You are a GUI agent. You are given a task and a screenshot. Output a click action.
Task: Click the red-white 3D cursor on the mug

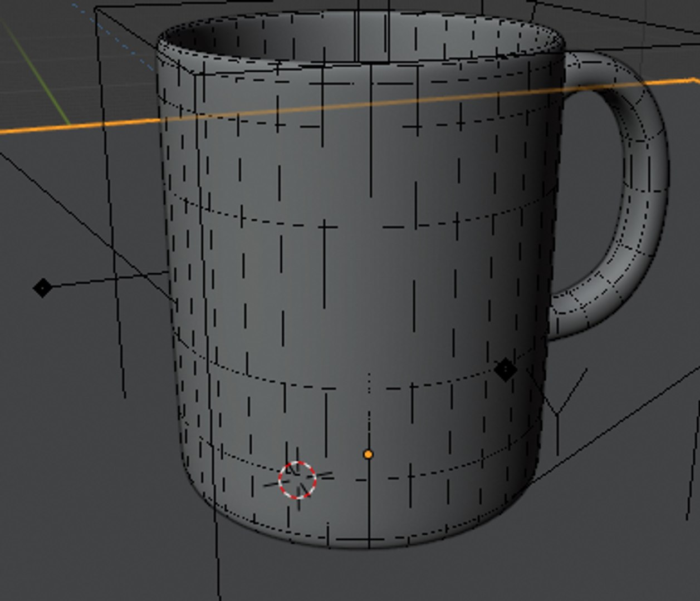click(x=297, y=479)
